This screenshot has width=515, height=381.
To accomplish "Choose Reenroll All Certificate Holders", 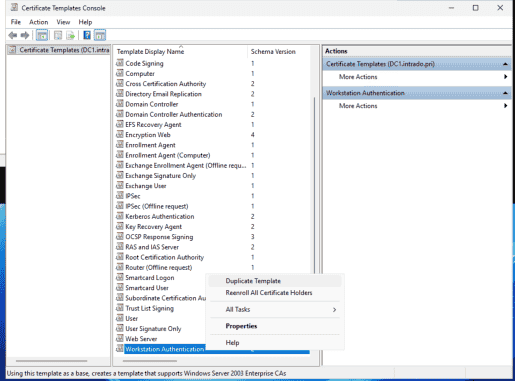I will pyautogui.click(x=275, y=293).
